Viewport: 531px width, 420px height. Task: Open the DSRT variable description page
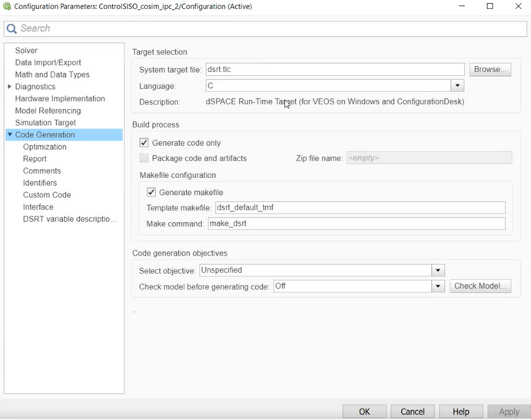click(x=69, y=219)
